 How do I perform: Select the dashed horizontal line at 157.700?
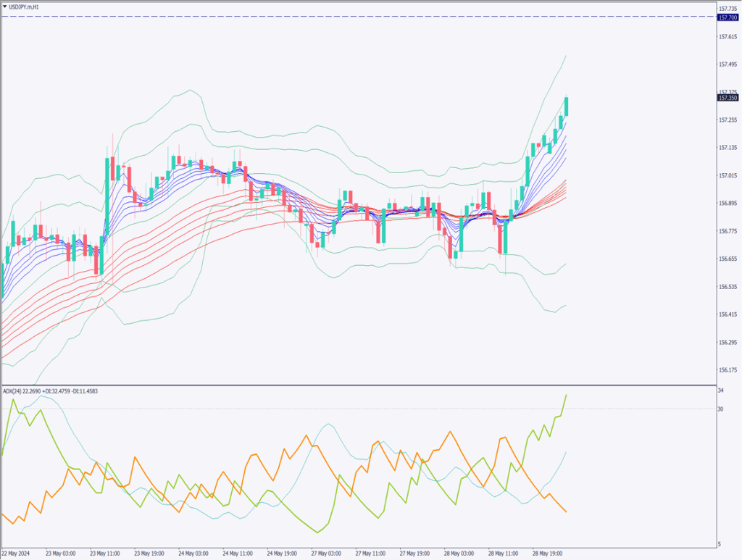[x=362, y=16]
